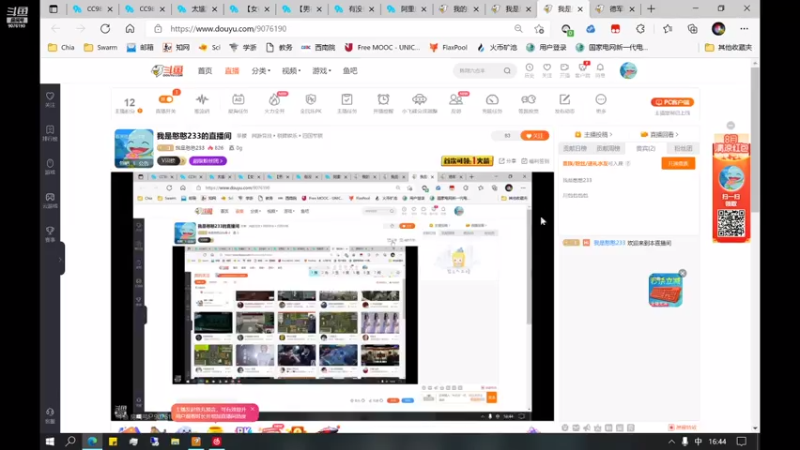Open the 视频 dropdown in Douyu navigation
This screenshot has height=450, width=800.
pyautogui.click(x=291, y=71)
